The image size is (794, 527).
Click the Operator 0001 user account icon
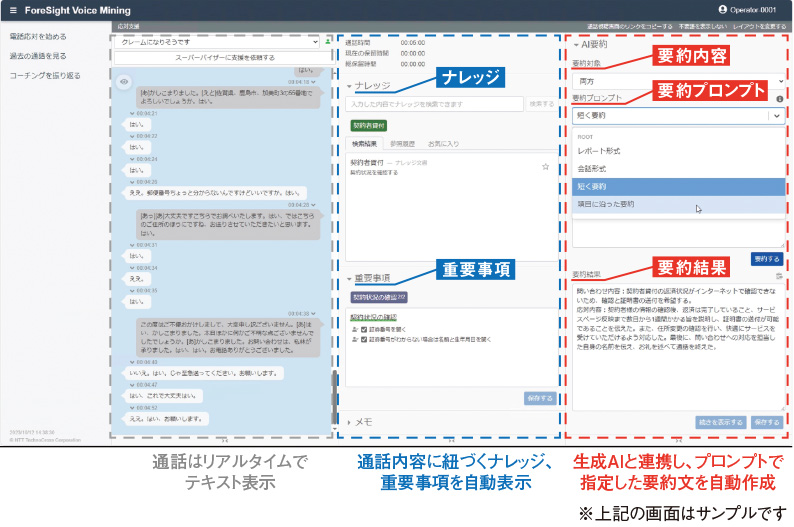coord(723,9)
